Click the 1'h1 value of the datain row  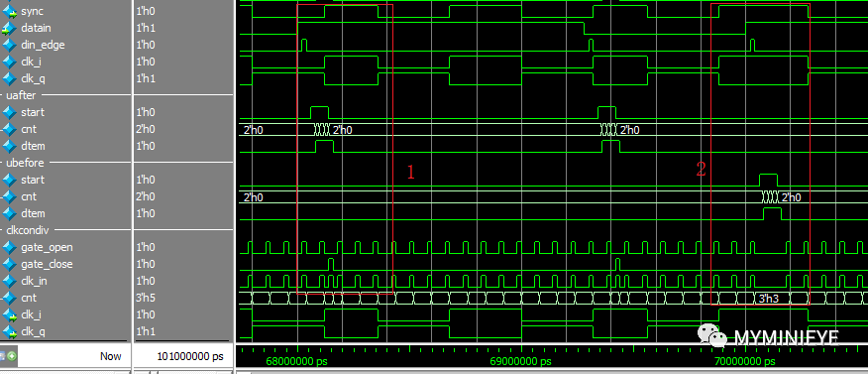pyautogui.click(x=146, y=28)
